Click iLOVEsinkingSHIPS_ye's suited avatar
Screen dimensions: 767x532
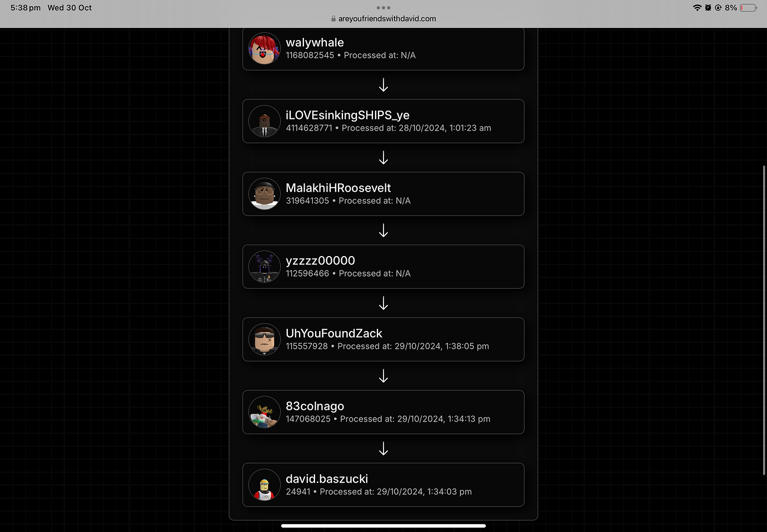265,121
